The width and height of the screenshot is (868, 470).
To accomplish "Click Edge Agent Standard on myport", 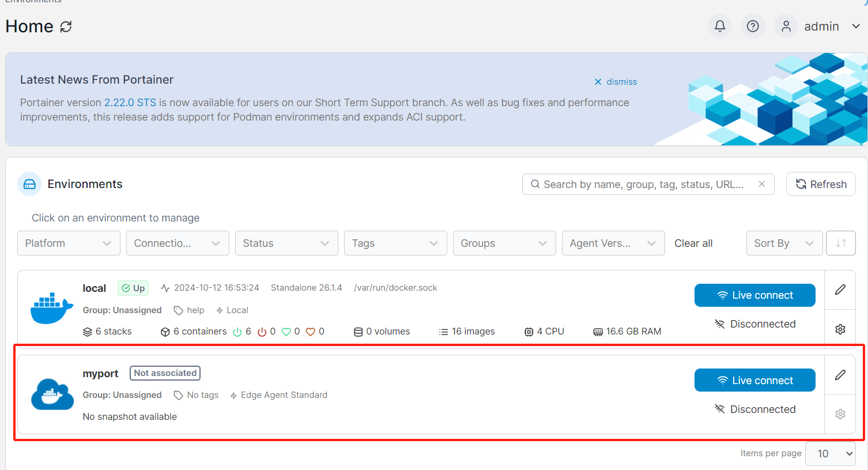I will click(x=284, y=395).
